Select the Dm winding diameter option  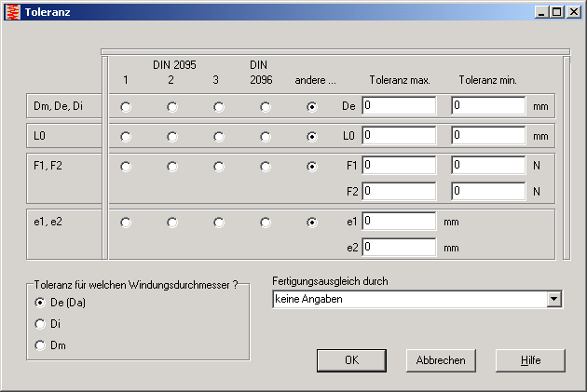coord(40,345)
